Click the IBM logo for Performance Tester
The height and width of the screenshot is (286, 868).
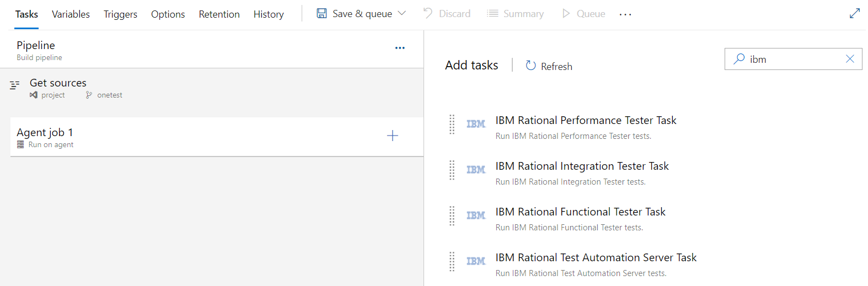point(476,124)
